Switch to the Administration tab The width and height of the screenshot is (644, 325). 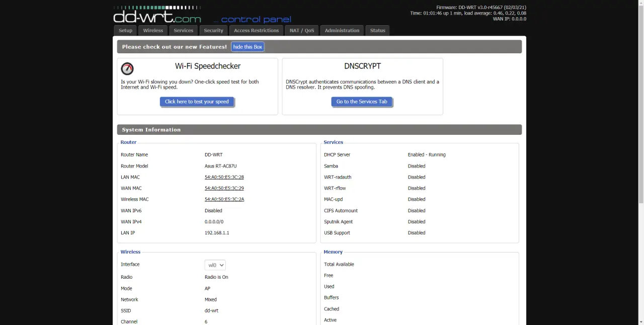pyautogui.click(x=342, y=31)
